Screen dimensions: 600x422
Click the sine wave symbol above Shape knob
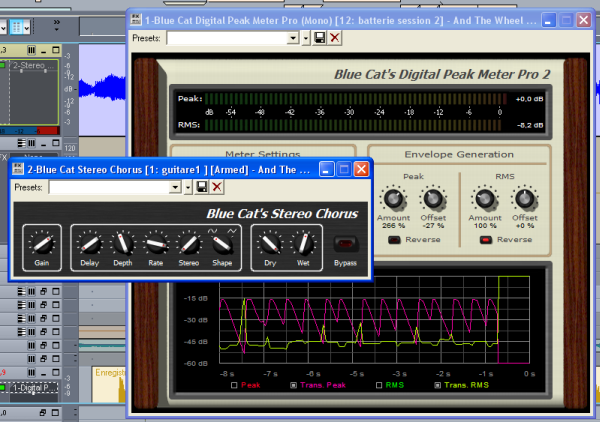pyautogui.click(x=213, y=231)
